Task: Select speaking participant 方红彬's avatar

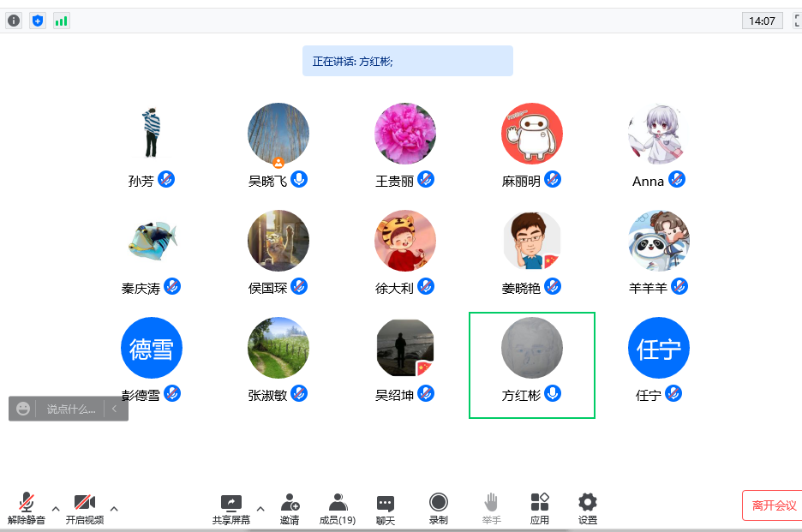Action: [x=532, y=348]
